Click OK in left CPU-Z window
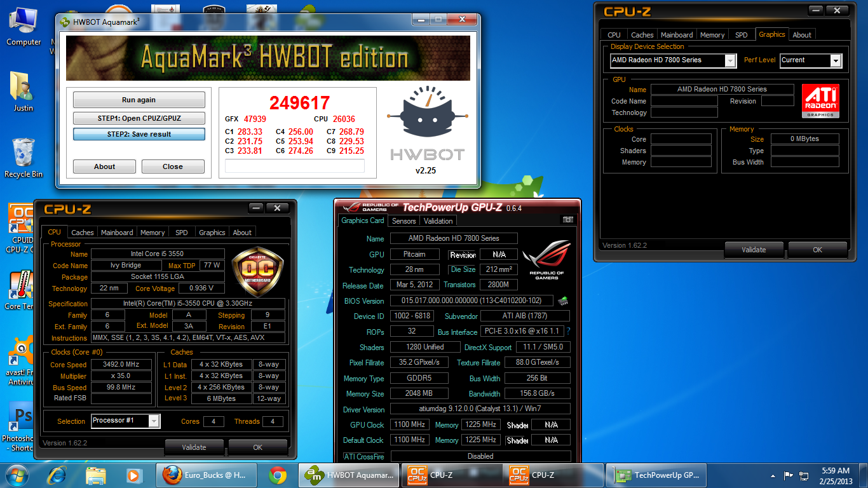The height and width of the screenshot is (488, 868). pos(257,447)
